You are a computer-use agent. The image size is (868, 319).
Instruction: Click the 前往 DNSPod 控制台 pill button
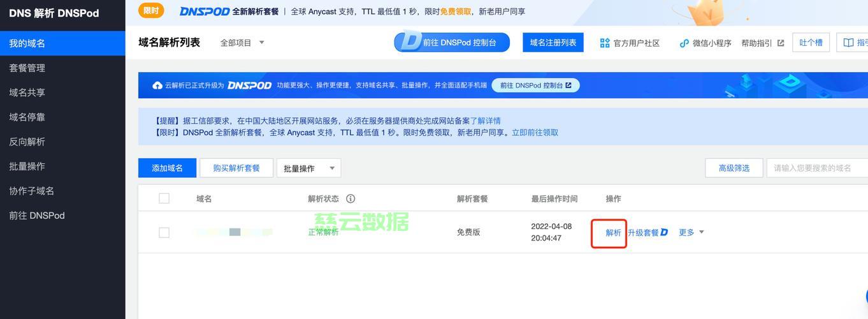[452, 42]
